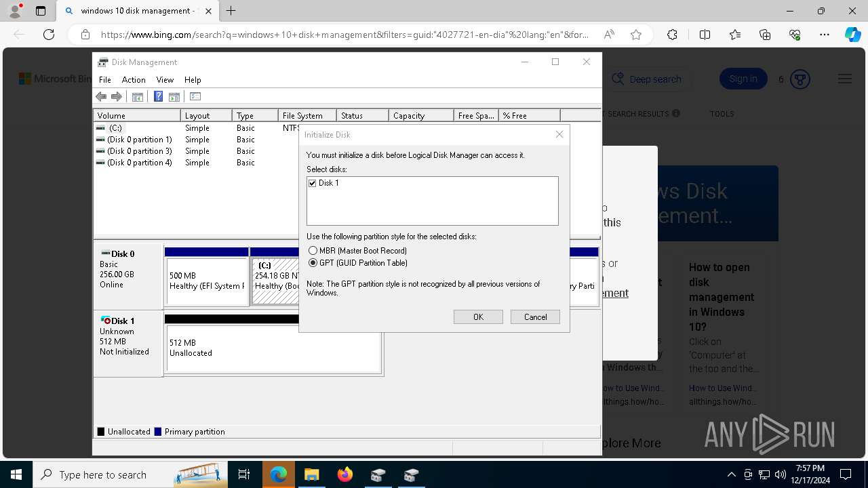
Task: Open Read aloud icon in address bar
Action: tap(609, 35)
